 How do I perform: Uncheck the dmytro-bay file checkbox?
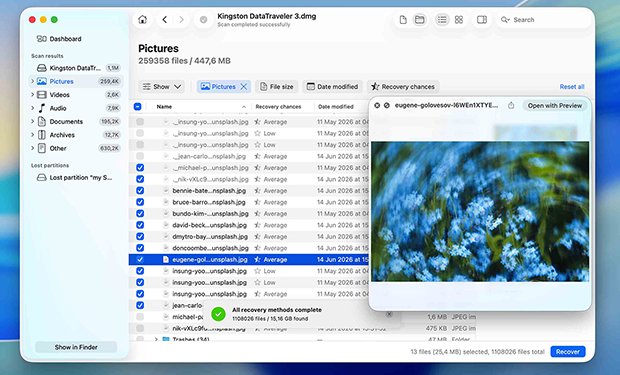pyautogui.click(x=140, y=237)
